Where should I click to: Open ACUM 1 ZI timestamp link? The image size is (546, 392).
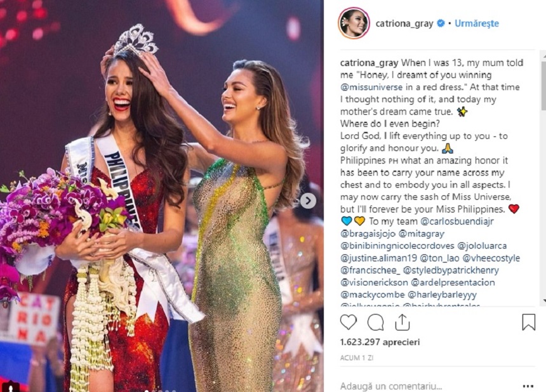pos(357,358)
